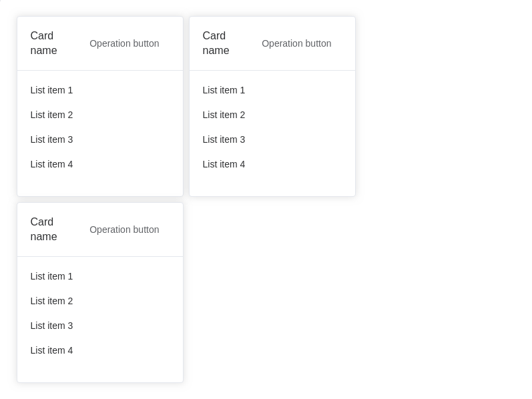Click List item 1 in the second card
This screenshot has width=532, height=399.
[224, 90]
